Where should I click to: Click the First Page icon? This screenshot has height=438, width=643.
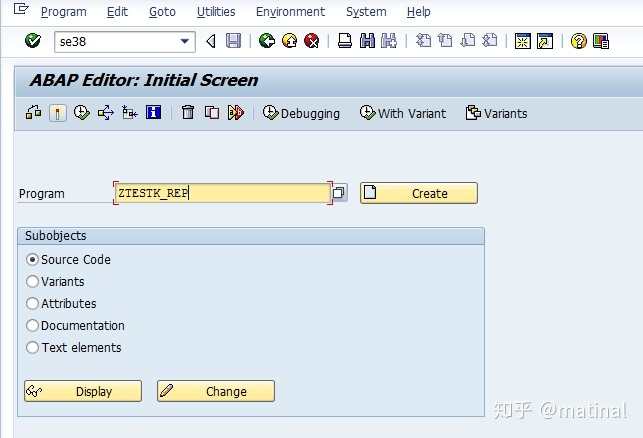pyautogui.click(x=423, y=41)
